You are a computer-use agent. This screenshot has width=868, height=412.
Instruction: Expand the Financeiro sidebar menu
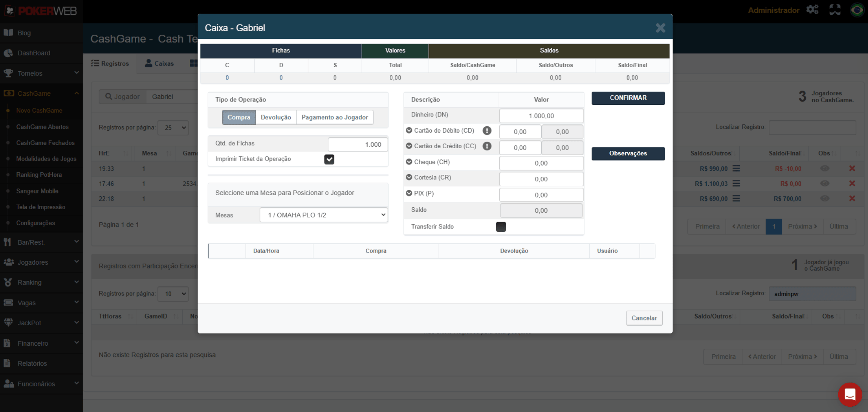pyautogui.click(x=41, y=343)
